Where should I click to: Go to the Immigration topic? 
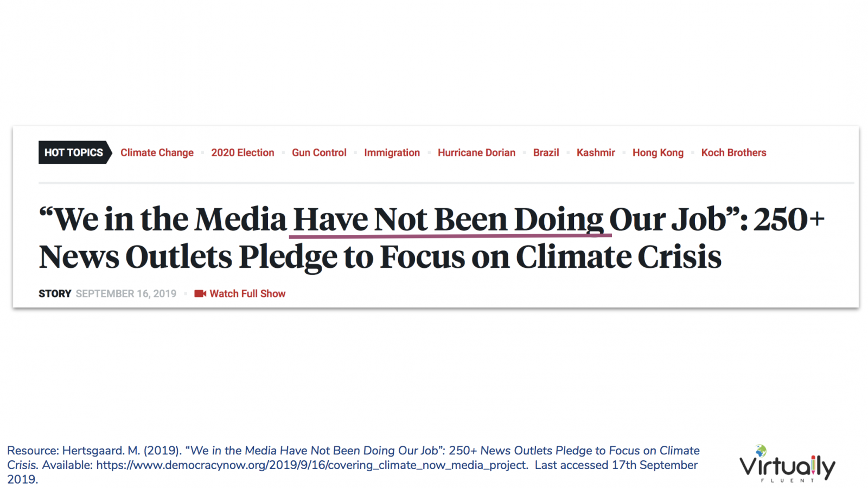(x=392, y=152)
